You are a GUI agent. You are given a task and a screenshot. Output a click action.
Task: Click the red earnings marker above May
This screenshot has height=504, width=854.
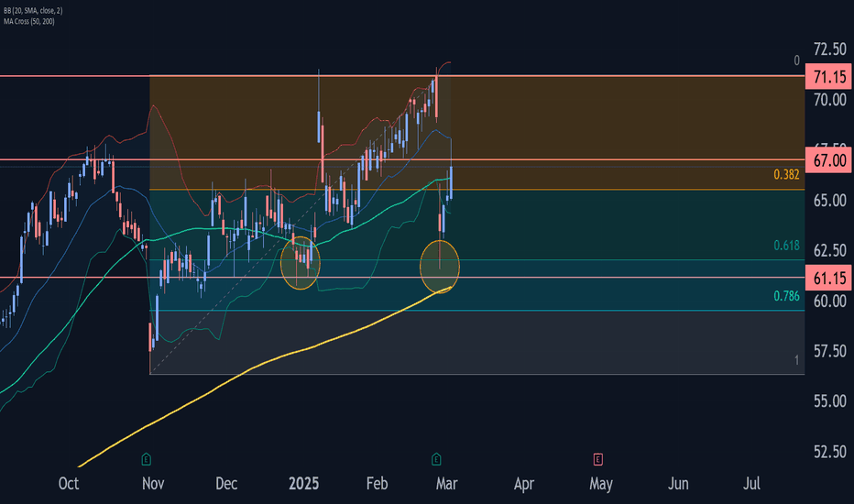pyautogui.click(x=597, y=459)
